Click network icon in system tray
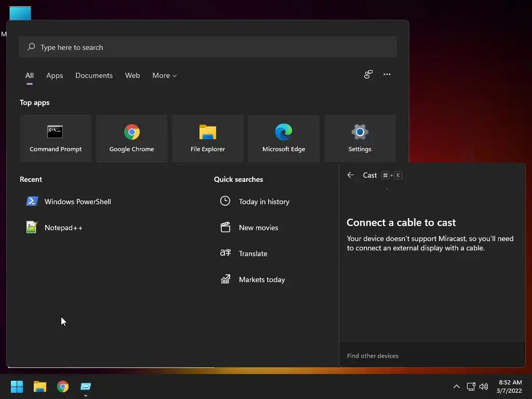 (x=471, y=387)
